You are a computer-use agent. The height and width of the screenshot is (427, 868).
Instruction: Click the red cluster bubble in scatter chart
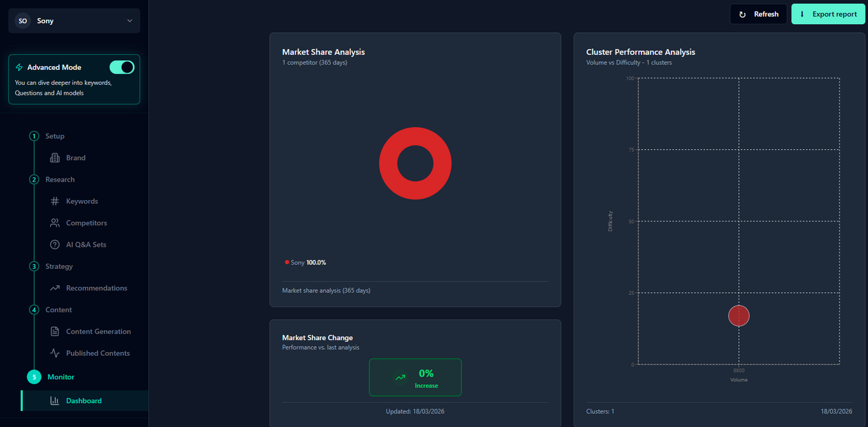coord(738,316)
